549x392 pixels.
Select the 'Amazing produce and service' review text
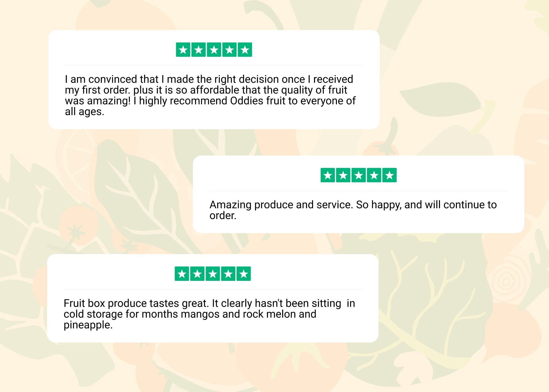pos(353,210)
